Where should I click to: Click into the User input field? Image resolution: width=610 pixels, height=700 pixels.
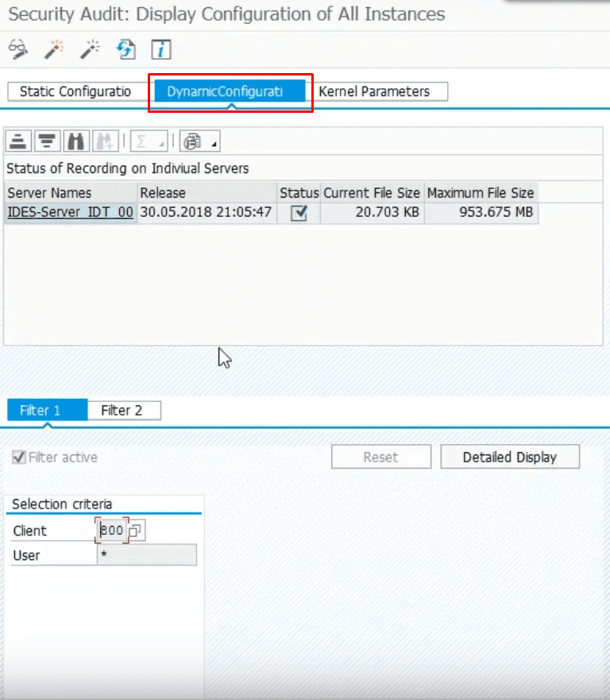coord(146,555)
